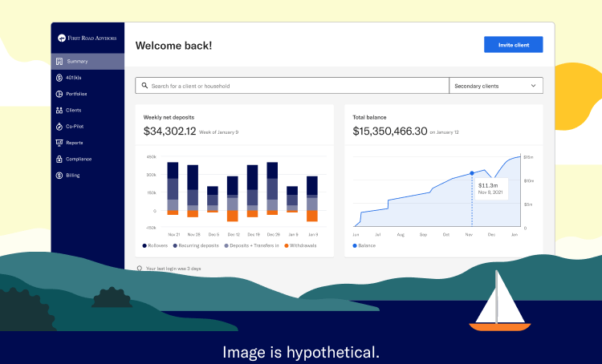Click the Rollovers legend color dot
Image resolution: width=602 pixels, height=364 pixels.
(144, 246)
